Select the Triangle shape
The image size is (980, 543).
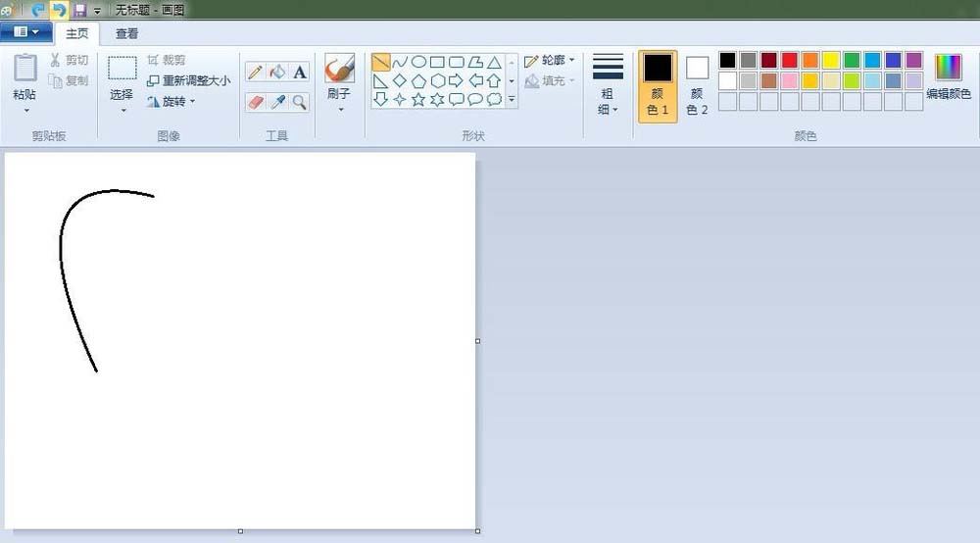pyautogui.click(x=494, y=62)
